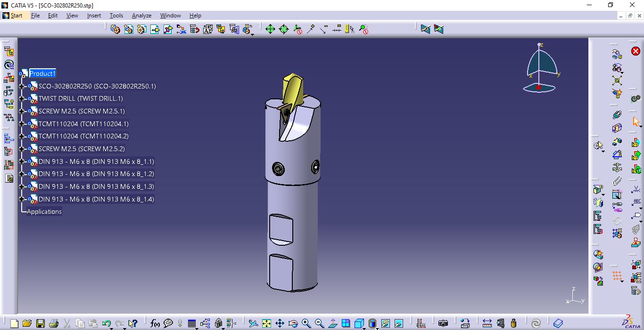Image resolution: width=644 pixels, height=330 pixels.
Task: Click the Coincidence Constraint icon in right toolbar
Action: click(617, 115)
